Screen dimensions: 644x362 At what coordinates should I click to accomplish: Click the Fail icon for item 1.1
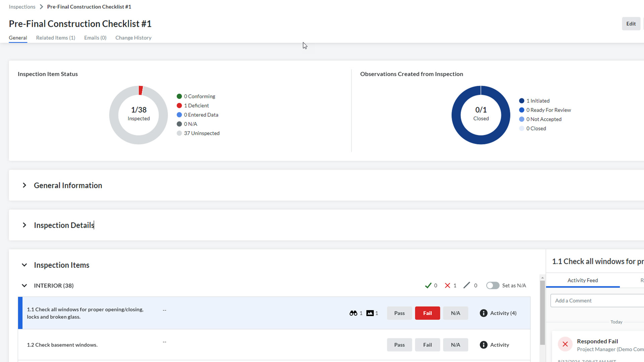(427, 312)
